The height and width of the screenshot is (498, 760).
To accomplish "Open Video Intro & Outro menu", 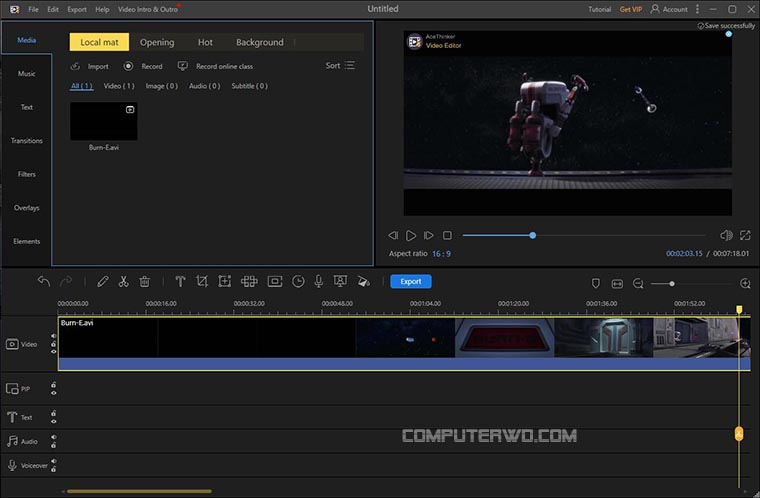I will click(148, 9).
